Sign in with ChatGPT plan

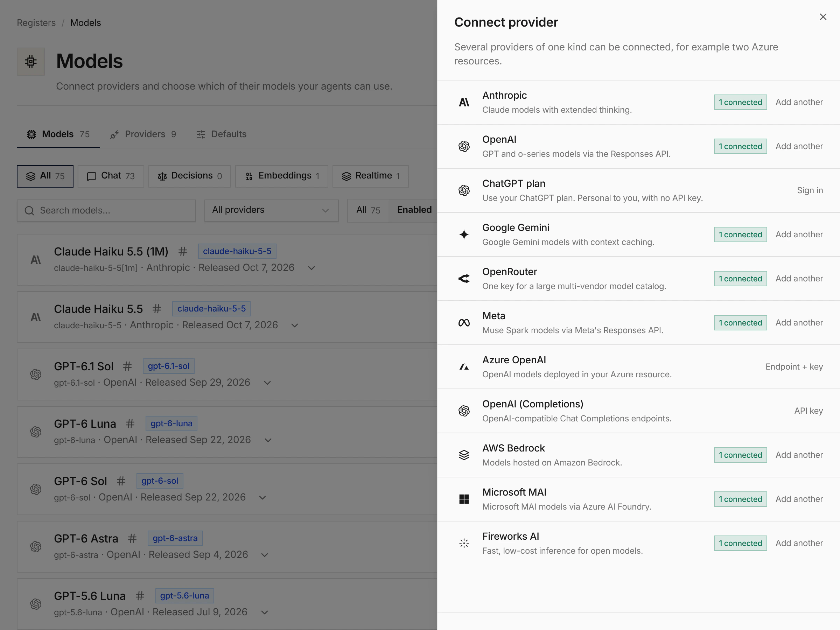click(x=810, y=190)
